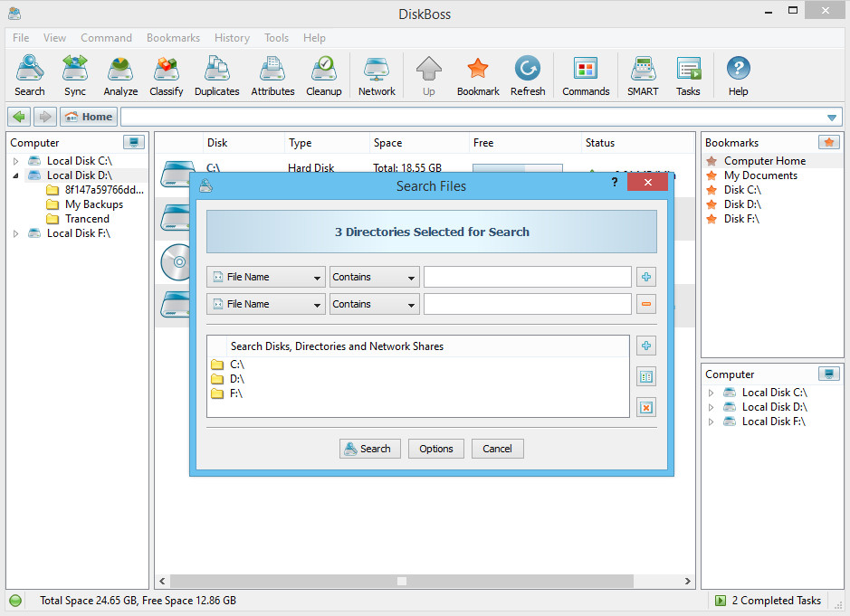The height and width of the screenshot is (616, 850).
Task: Click the left Computer panel header icon
Action: coord(133,143)
